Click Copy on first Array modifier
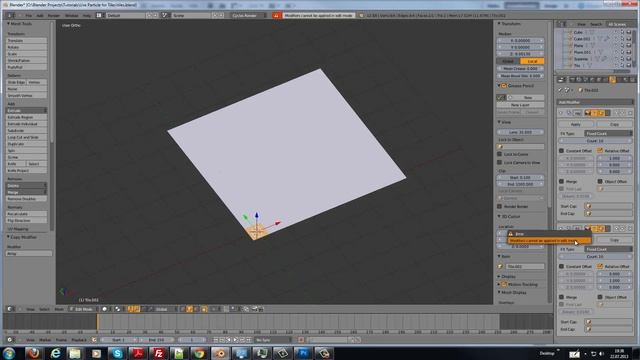The height and width of the screenshot is (360, 640). click(614, 124)
